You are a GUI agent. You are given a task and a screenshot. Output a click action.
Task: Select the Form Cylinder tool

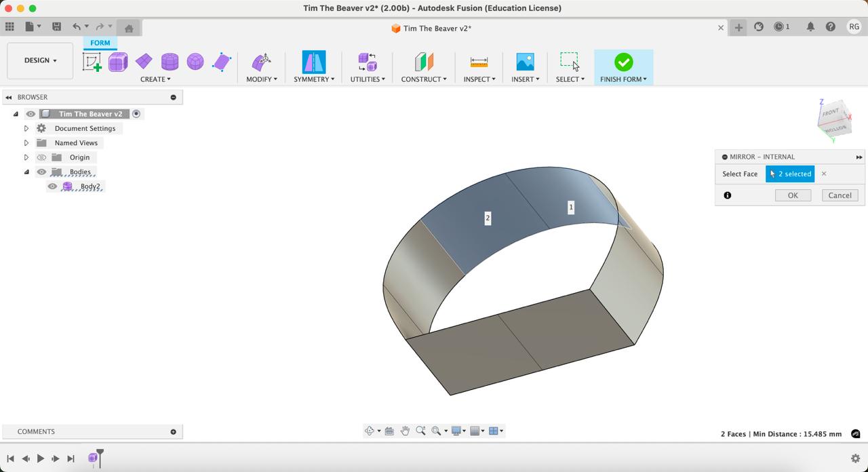[170, 62]
